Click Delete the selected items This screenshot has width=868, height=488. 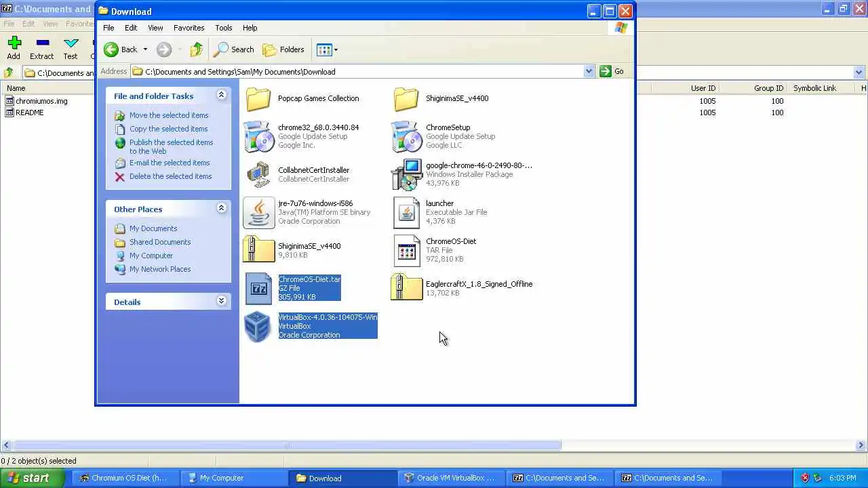click(170, 176)
